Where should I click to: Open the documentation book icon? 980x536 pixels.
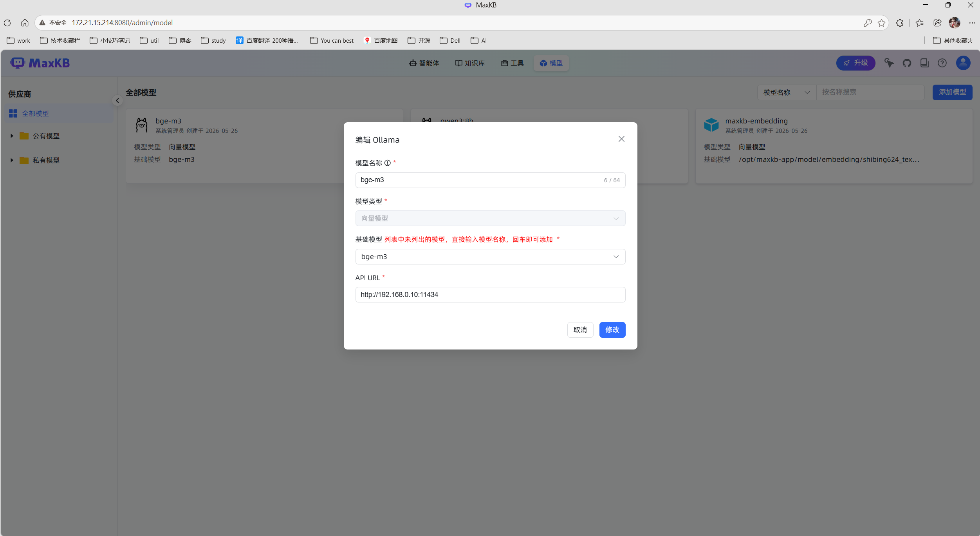[924, 63]
